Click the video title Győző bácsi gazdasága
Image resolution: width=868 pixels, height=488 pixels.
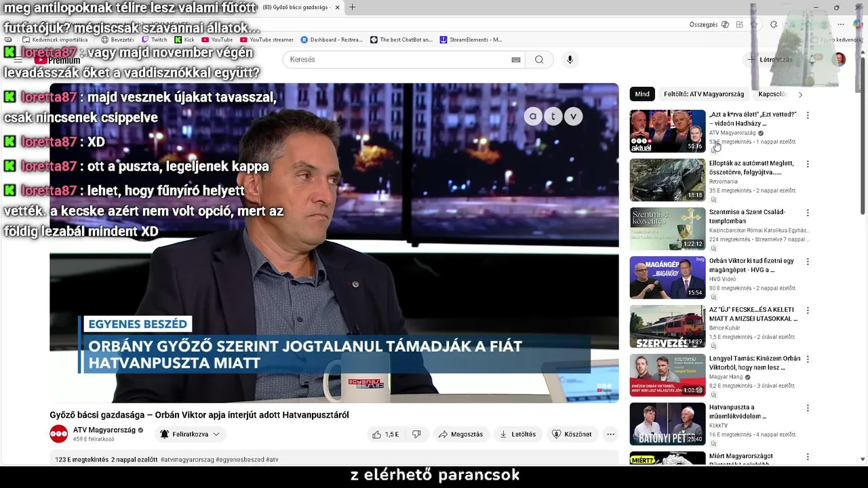(199, 415)
